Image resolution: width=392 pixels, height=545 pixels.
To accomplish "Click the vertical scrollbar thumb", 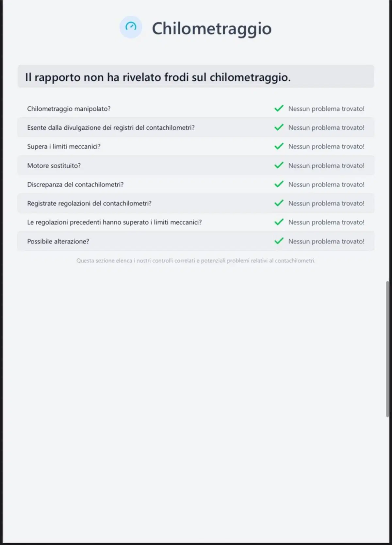I will point(387,349).
